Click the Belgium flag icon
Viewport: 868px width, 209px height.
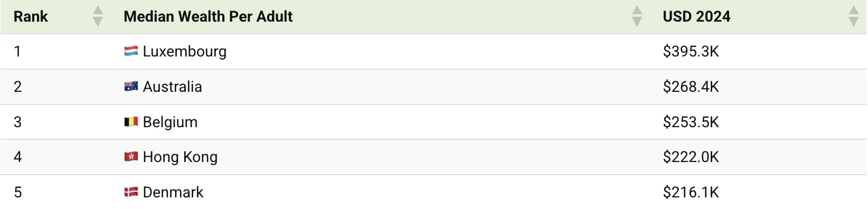(131, 122)
